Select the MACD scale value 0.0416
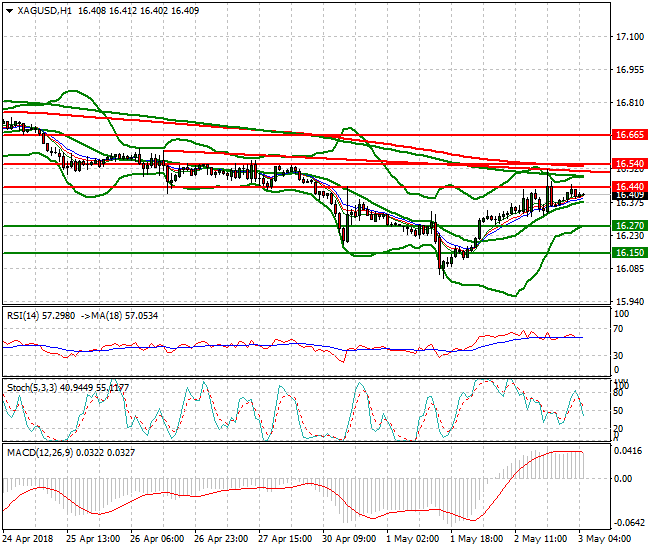 click(x=630, y=451)
